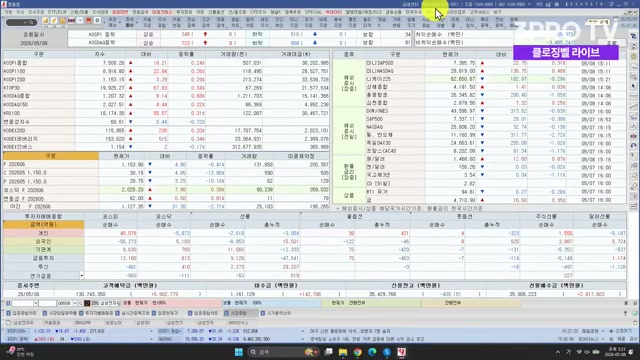Click the 변동성지수 row
This screenshot has height=360, width=640.
[166, 122]
